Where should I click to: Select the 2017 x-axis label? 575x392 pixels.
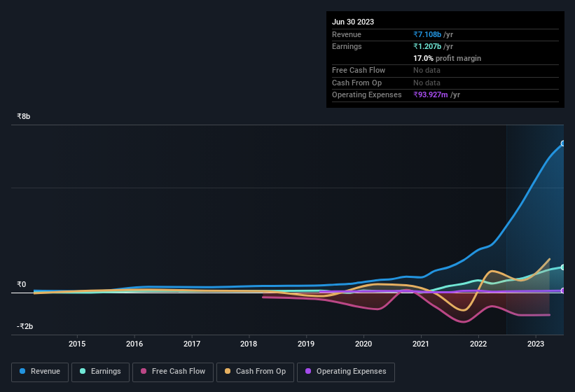(192, 344)
